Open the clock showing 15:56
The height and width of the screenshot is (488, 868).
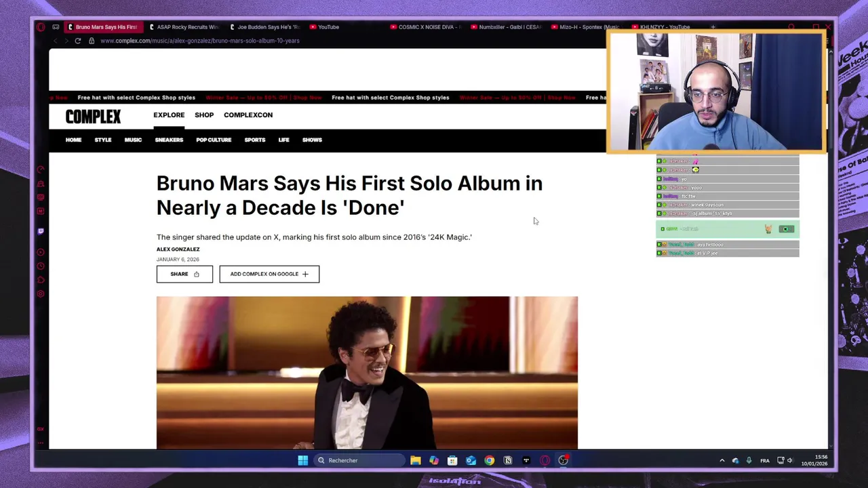point(814,460)
